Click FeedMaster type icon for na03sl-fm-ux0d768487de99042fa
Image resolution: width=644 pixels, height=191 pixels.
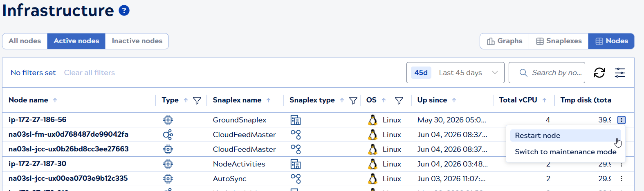(168, 135)
